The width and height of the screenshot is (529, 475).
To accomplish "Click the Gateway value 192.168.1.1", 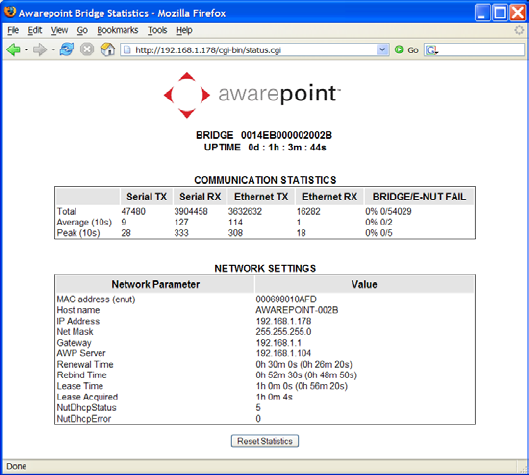I will (278, 343).
